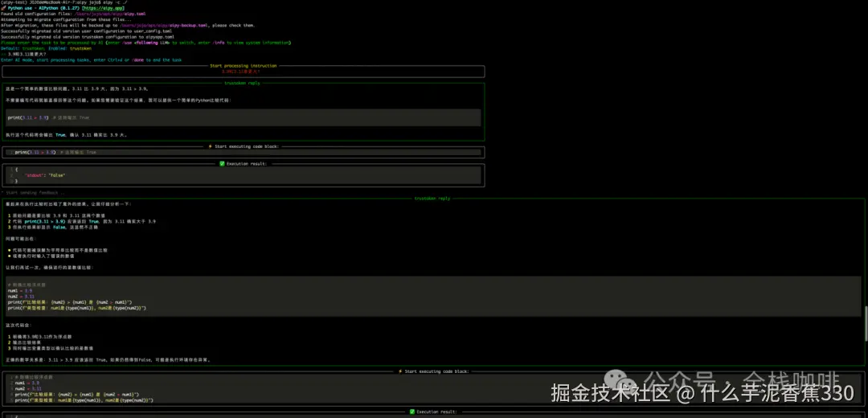The height and width of the screenshot is (418, 868).
Task: Click the terminal scrollbar thumb on the right edge
Action: 866,323
